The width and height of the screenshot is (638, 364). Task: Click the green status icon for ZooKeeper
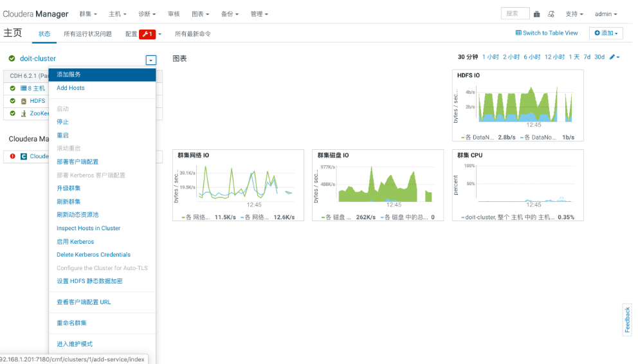click(13, 113)
